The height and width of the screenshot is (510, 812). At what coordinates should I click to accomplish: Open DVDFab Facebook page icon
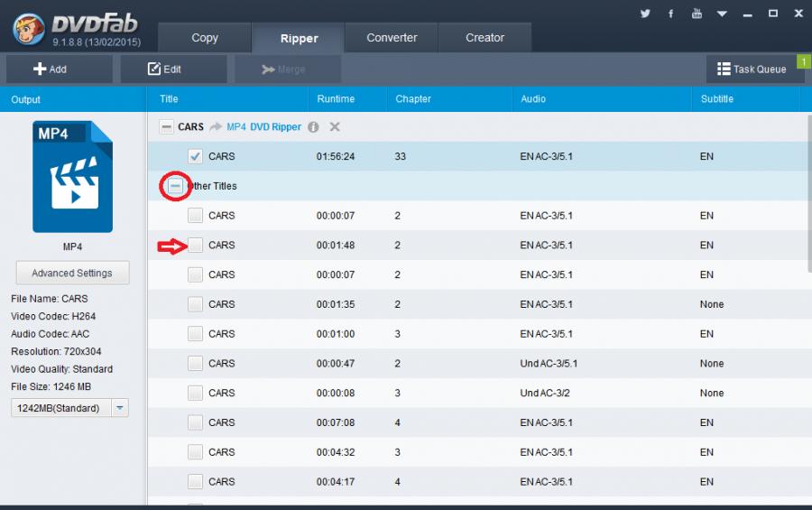[x=670, y=14]
